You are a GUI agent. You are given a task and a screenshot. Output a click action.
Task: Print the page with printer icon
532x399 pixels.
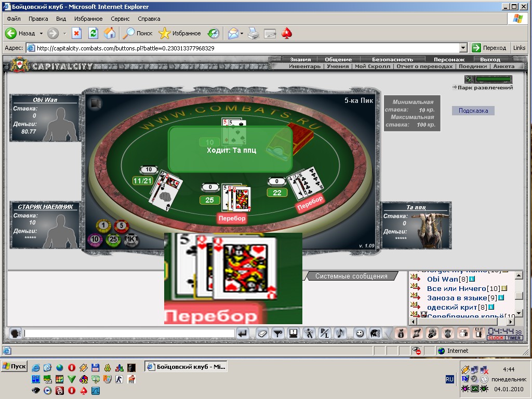click(x=254, y=33)
